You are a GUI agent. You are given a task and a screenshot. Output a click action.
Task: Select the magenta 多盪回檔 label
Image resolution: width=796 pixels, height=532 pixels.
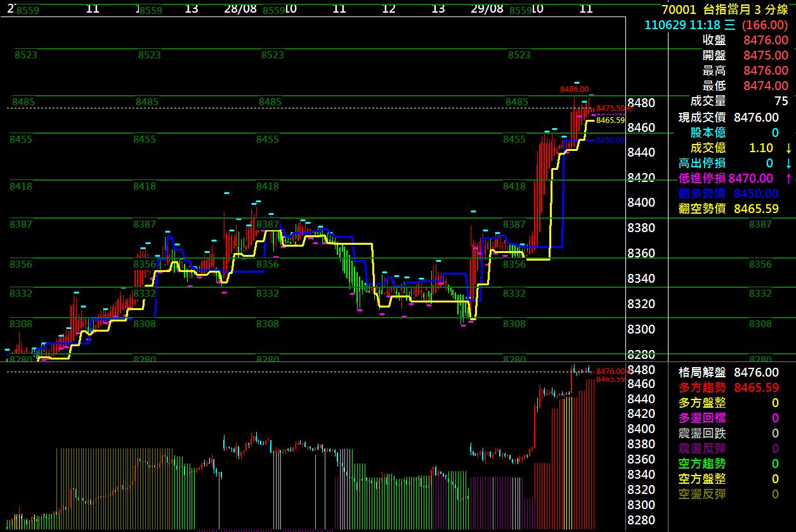702,418
